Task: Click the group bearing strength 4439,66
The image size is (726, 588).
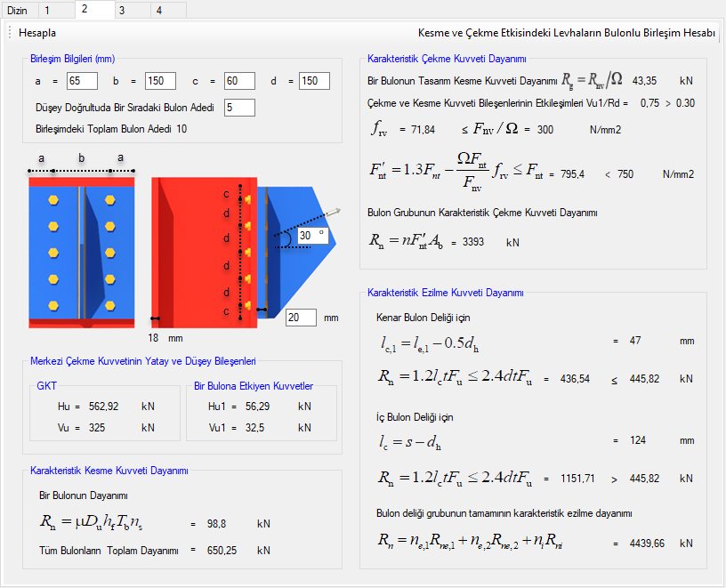Action: 647,544
